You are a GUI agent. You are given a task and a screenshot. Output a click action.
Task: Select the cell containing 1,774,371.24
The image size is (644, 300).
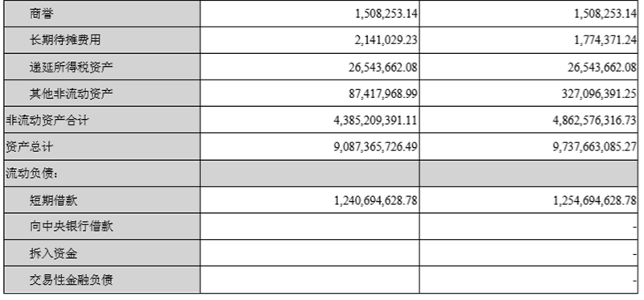click(529, 40)
